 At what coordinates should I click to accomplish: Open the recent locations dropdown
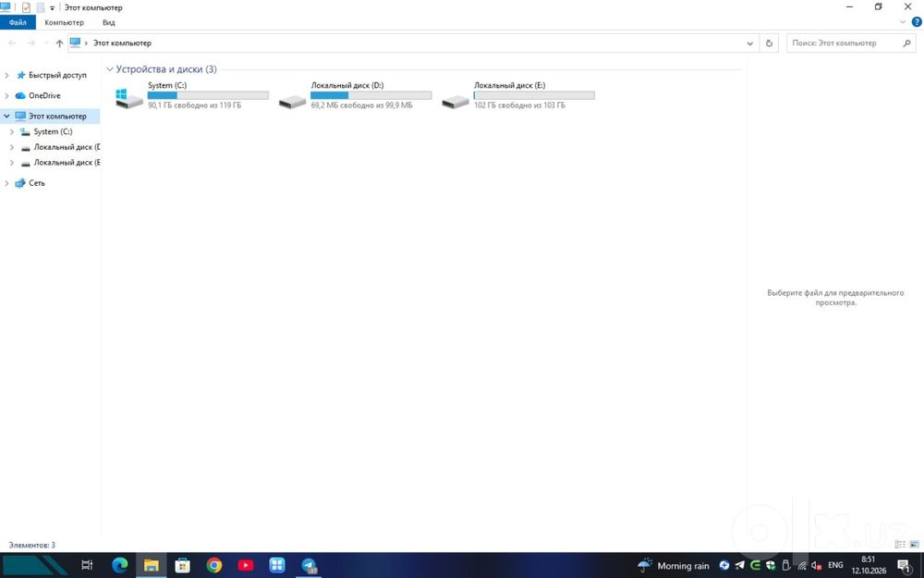46,43
